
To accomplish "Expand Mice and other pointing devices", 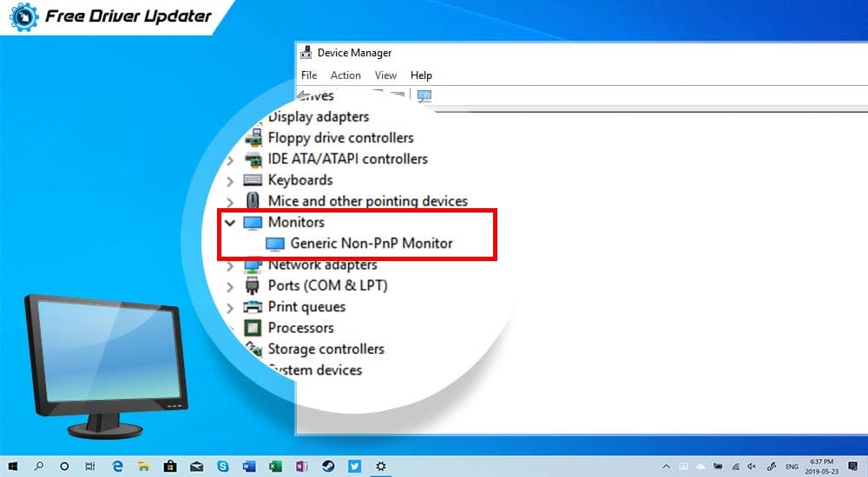I will 230,203.
